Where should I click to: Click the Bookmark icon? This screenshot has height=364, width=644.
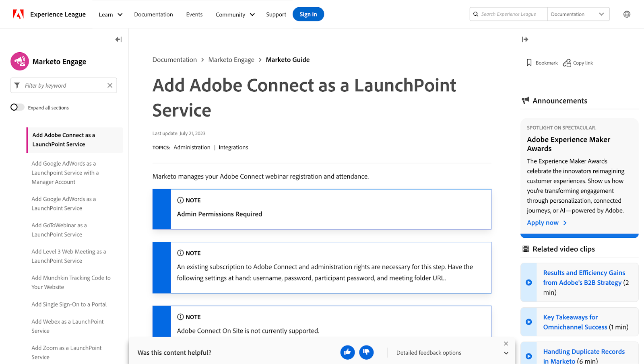529,63
